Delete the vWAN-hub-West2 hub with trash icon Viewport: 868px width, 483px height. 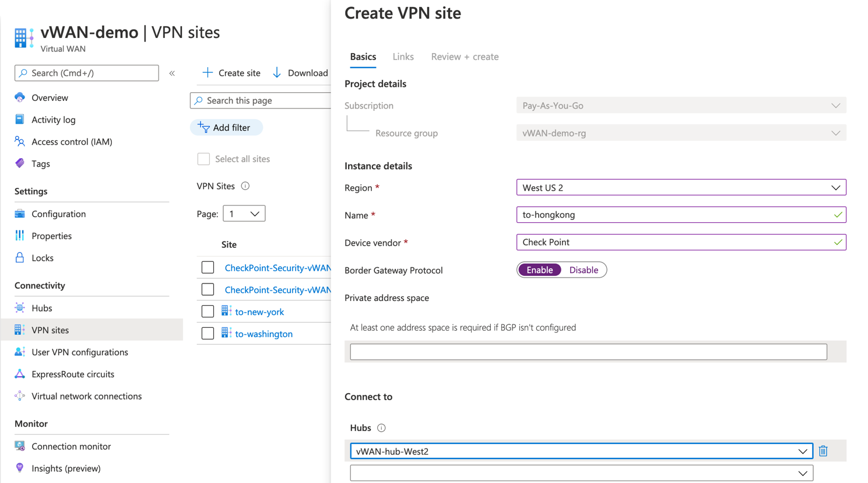click(823, 451)
